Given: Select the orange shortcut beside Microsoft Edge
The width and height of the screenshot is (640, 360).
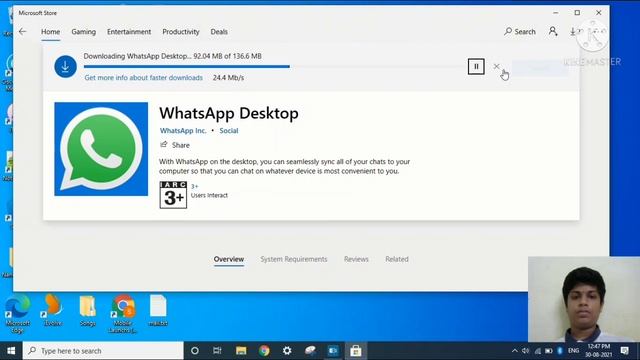Looking at the screenshot, I should (x=53, y=311).
